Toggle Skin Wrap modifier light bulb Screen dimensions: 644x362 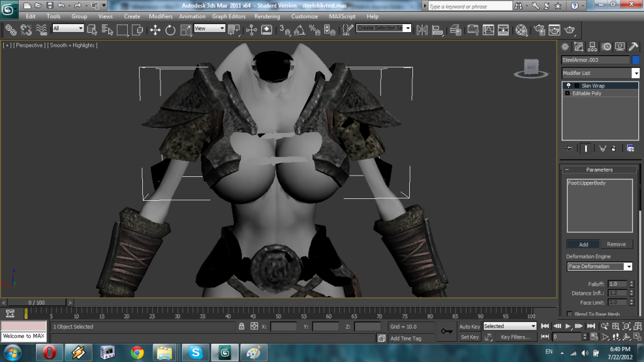(568, 86)
